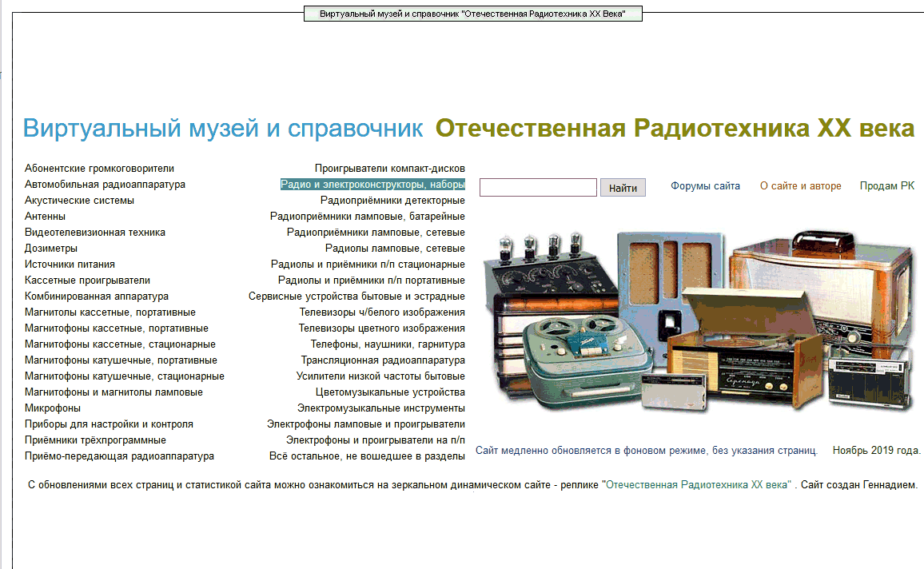
Task: Open Дозиметры category
Action: 50,249
